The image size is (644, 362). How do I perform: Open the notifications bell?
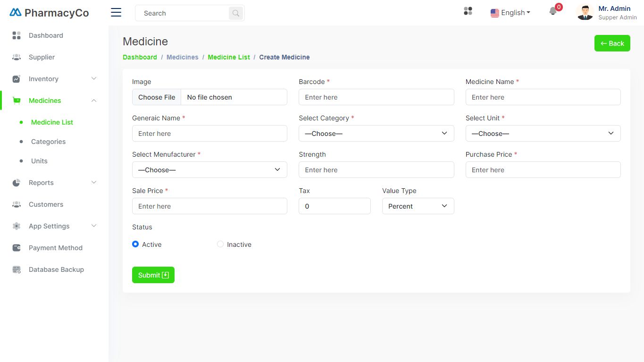pyautogui.click(x=553, y=11)
